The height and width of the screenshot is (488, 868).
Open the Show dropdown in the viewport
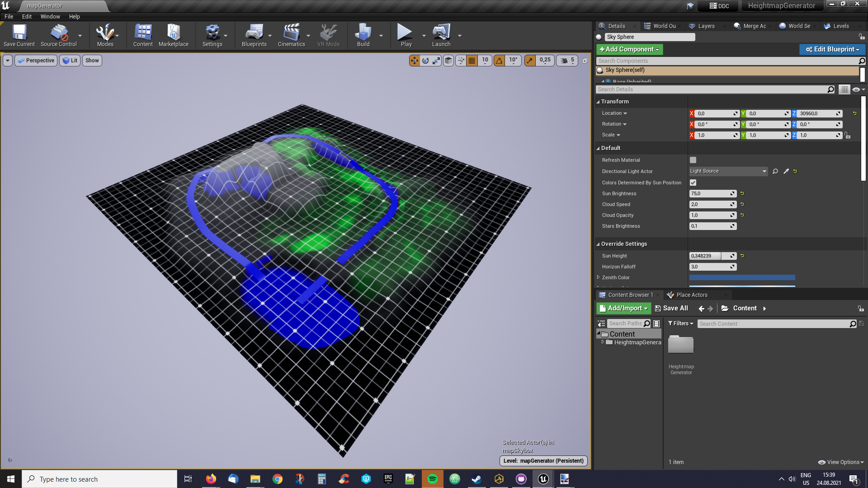[92, 60]
